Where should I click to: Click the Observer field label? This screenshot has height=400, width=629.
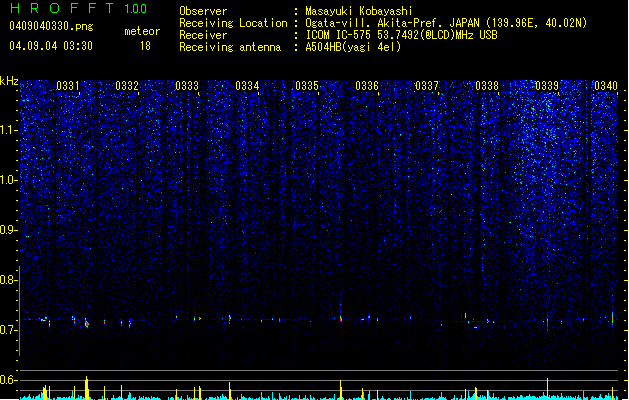pos(203,11)
